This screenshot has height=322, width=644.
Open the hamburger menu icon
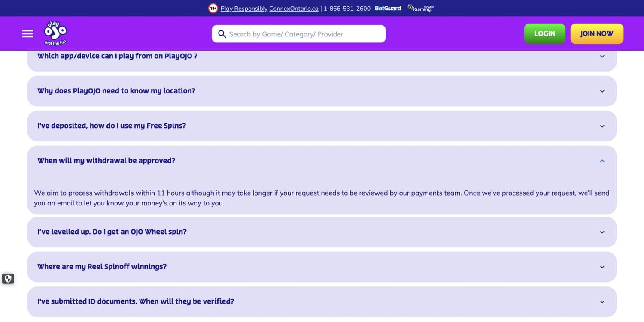pos(27,34)
